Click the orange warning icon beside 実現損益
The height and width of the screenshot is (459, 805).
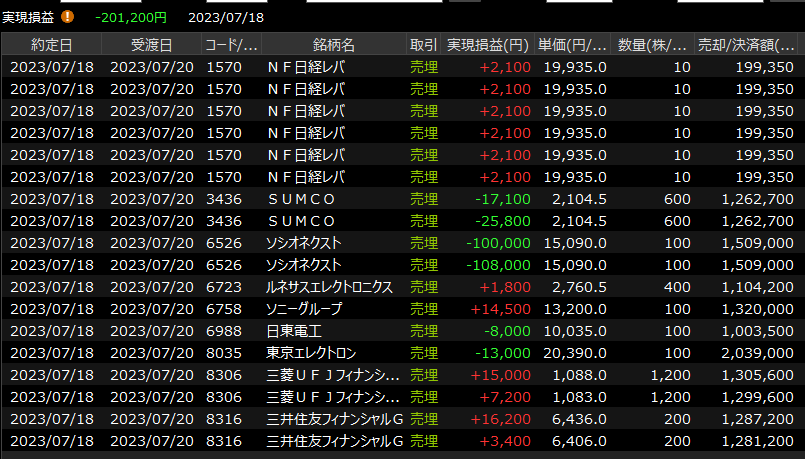point(68,17)
